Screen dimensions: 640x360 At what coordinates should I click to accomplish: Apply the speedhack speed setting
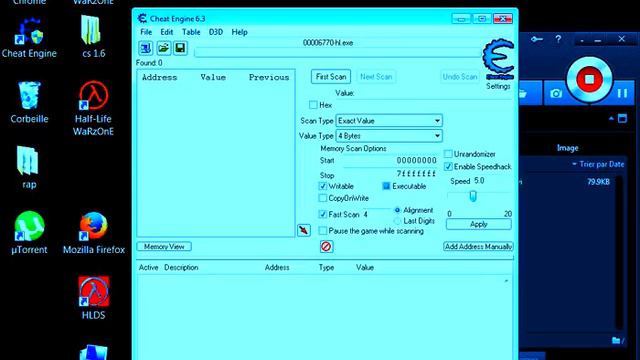point(478,224)
